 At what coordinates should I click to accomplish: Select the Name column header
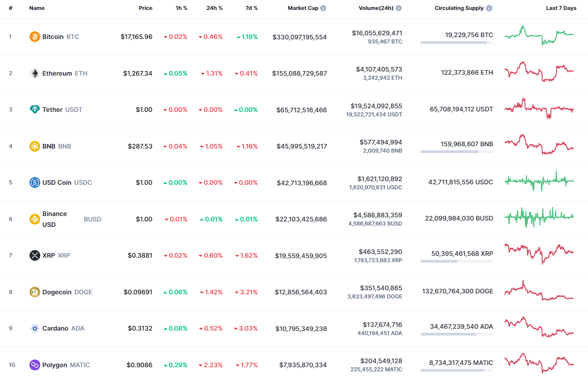pyautogui.click(x=37, y=8)
